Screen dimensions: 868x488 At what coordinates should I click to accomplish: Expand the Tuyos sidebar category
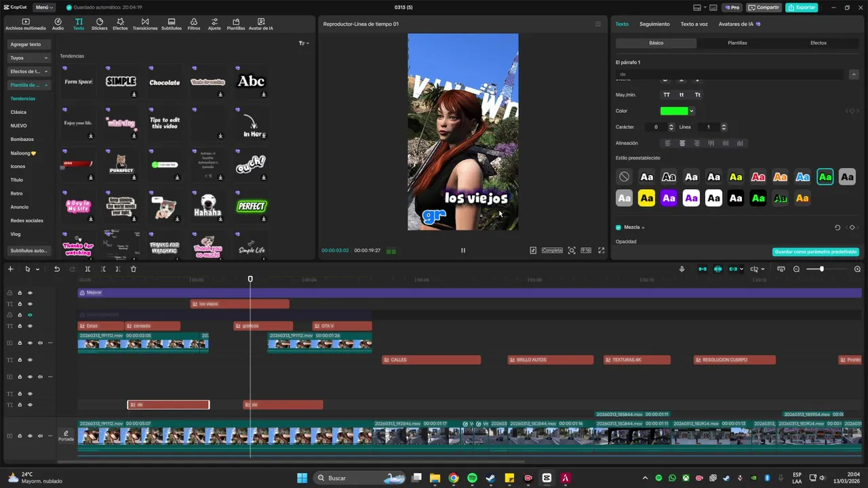click(x=28, y=58)
